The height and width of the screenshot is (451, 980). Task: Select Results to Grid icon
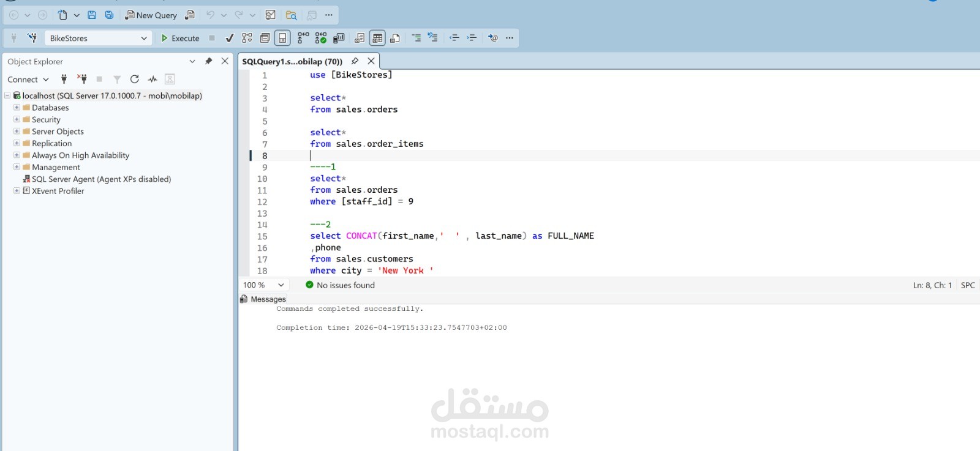point(377,38)
